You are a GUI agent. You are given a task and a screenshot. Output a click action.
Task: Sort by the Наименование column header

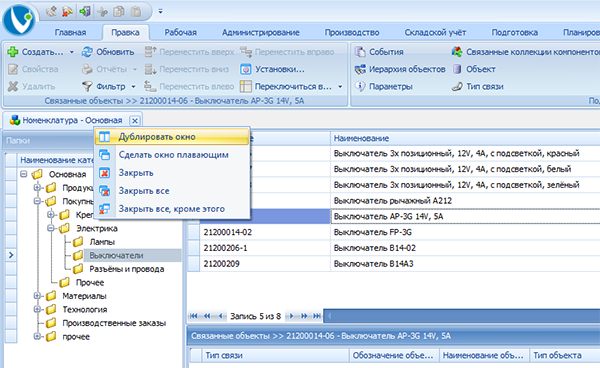point(465,138)
